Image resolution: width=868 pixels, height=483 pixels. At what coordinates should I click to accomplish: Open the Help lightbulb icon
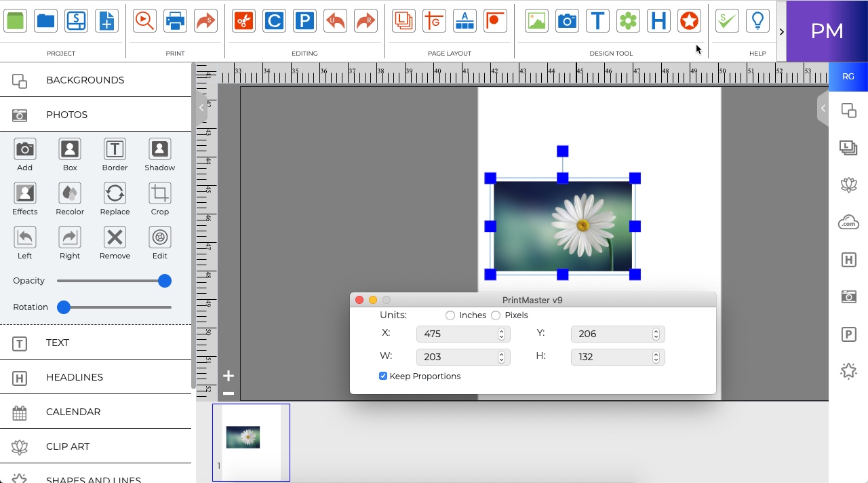[x=757, y=20]
